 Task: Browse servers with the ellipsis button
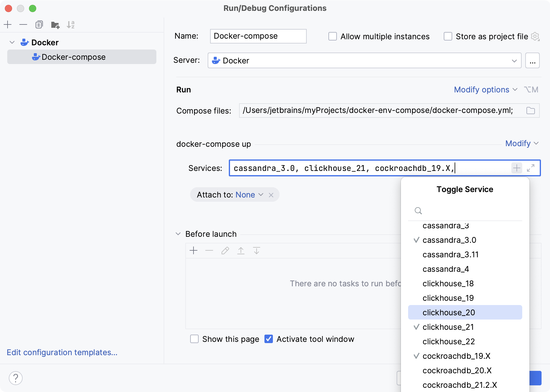(x=533, y=60)
